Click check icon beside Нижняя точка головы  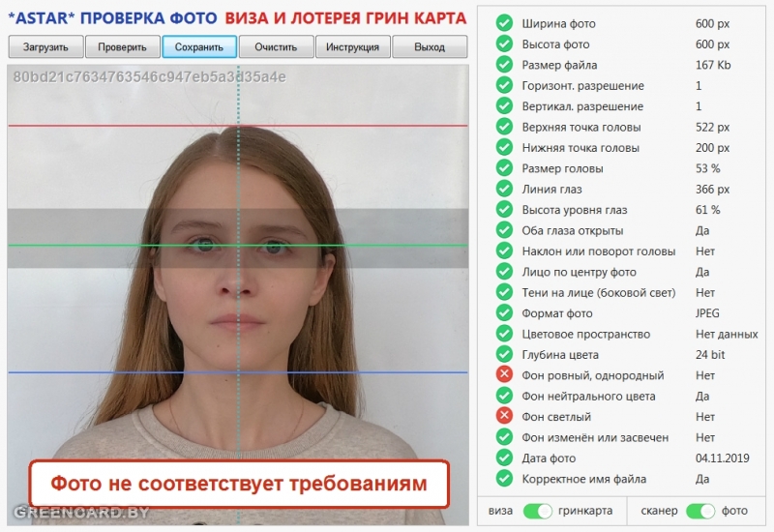tap(504, 148)
